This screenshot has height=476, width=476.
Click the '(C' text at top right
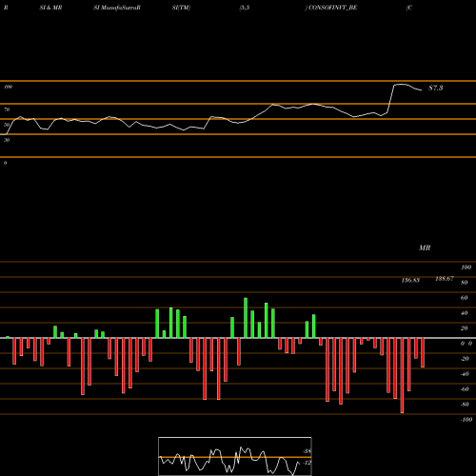click(x=409, y=8)
